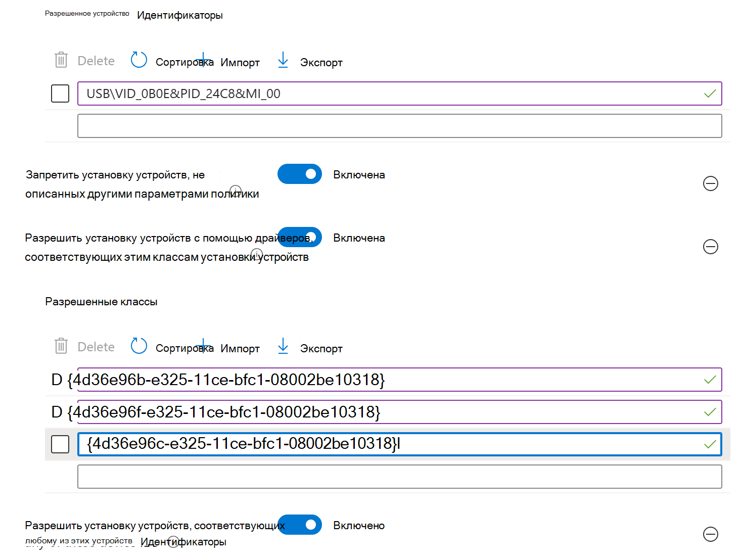Click the plus Import icon in the Allowed classes toolbar
Image resolution: width=741 pixels, height=560 pixels.
point(204,346)
